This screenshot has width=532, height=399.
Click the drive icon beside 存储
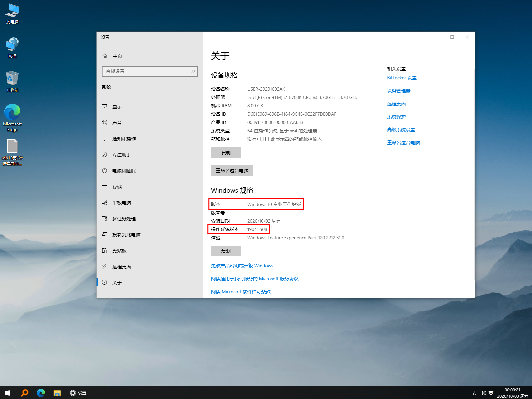(x=105, y=186)
